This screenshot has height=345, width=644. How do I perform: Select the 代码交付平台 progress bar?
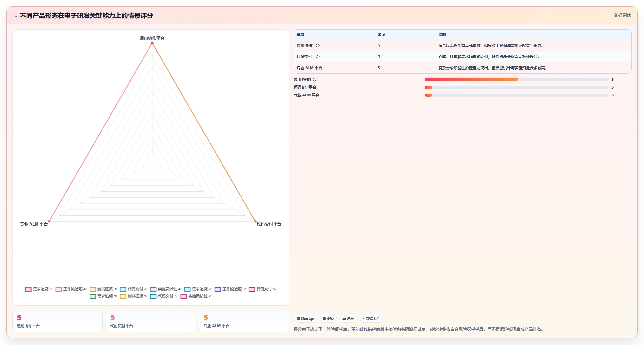516,87
